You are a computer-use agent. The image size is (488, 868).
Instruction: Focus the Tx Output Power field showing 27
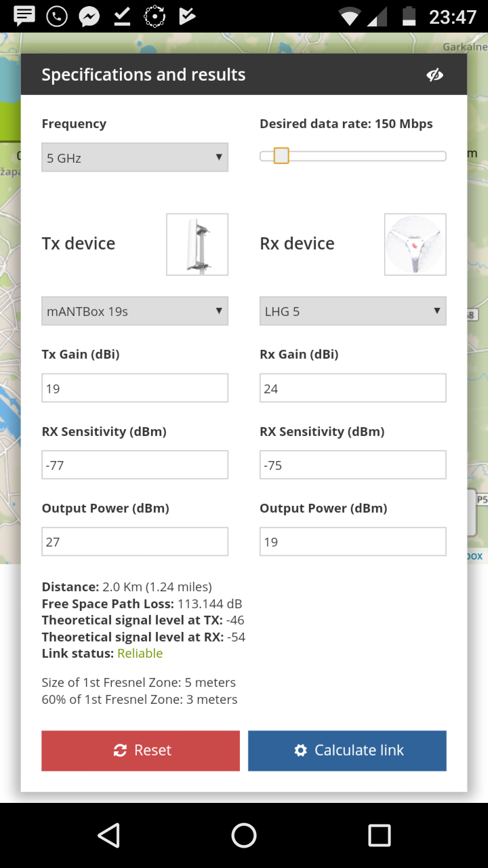coord(135,541)
